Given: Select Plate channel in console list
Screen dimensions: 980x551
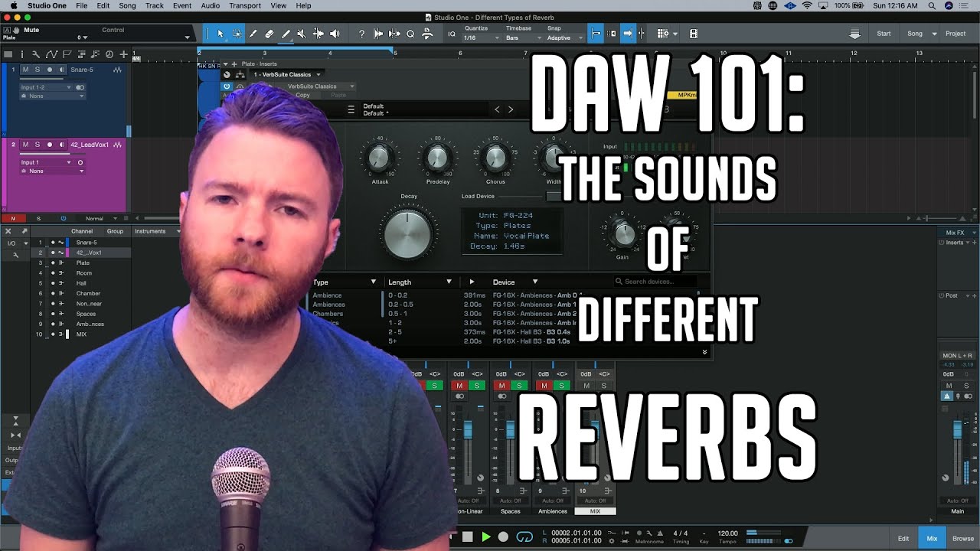Looking at the screenshot, I should (x=83, y=262).
